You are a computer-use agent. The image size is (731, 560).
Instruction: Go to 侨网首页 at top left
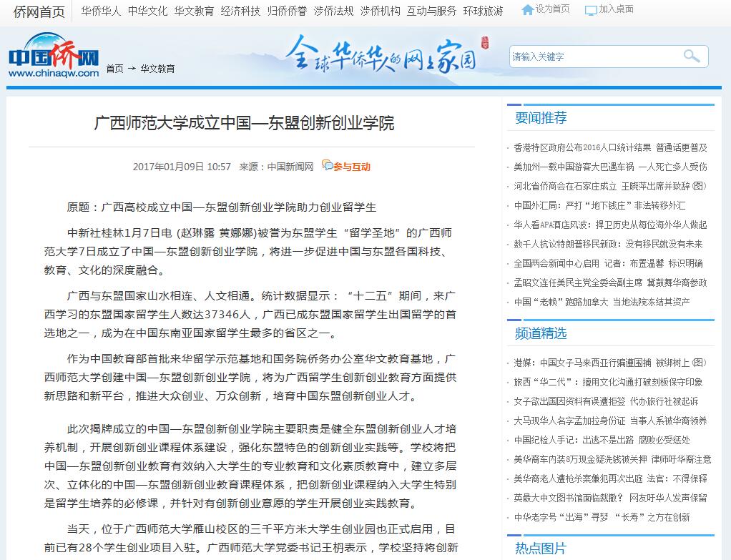(x=39, y=11)
